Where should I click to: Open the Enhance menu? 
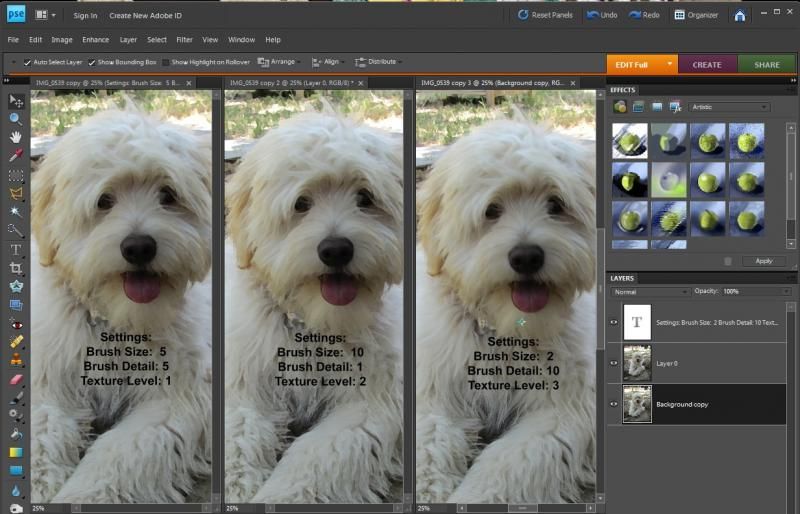[96, 40]
